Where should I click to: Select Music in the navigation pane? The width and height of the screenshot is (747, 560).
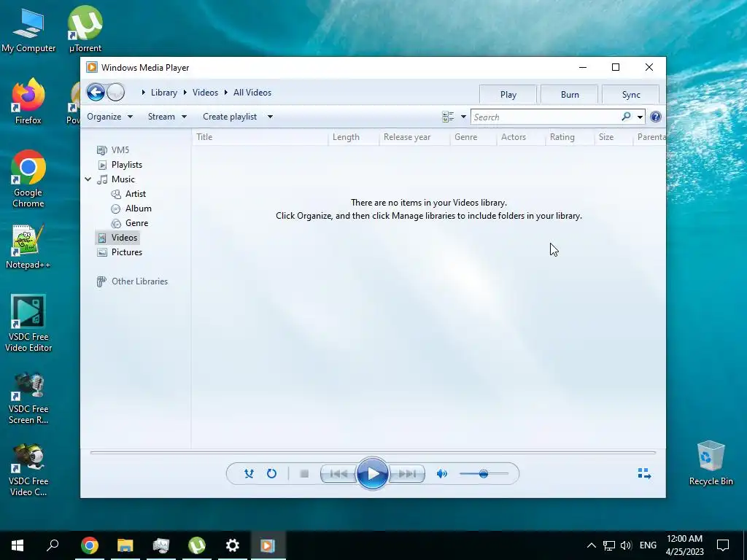[123, 179]
